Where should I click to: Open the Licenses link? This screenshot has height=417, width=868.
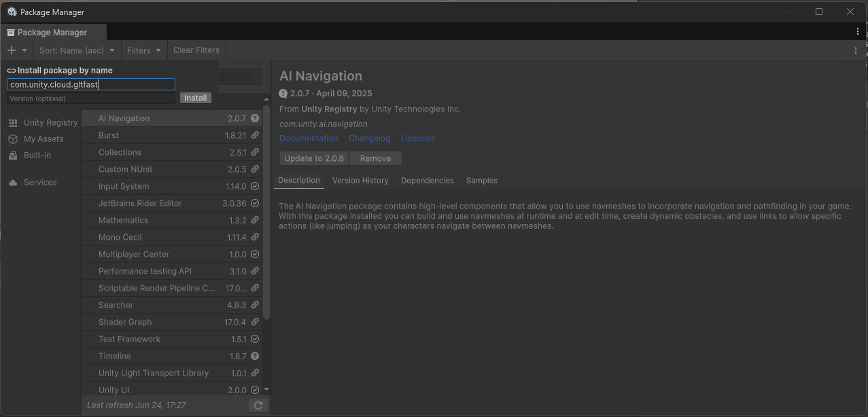(417, 139)
